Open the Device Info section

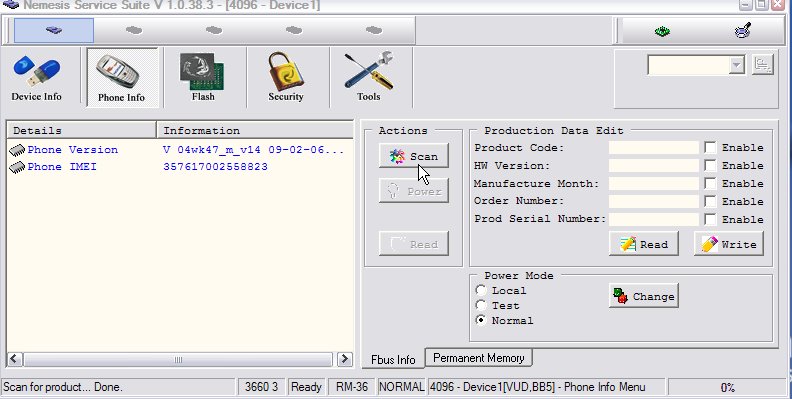point(36,78)
